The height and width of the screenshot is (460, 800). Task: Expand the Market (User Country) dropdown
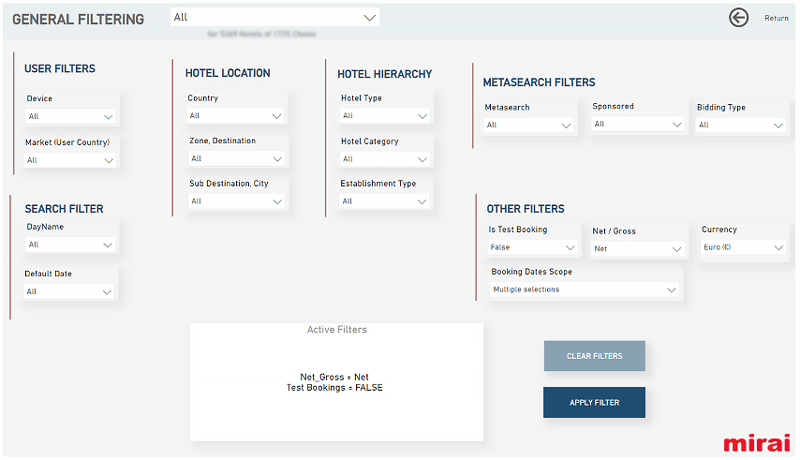click(x=70, y=160)
